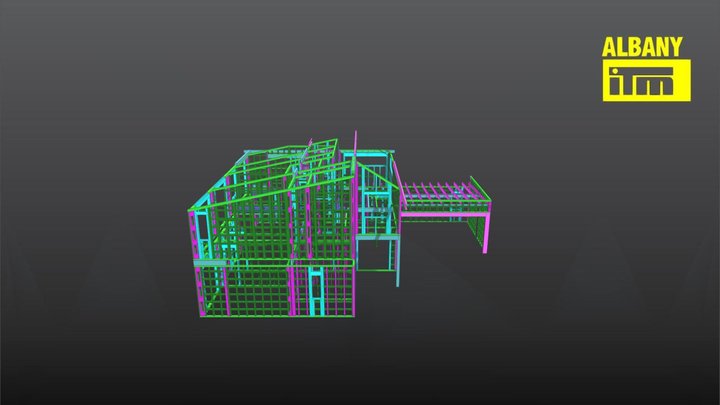This screenshot has width=720, height=405.
Task: Click the Albany ITM logo
Action: pos(646,69)
